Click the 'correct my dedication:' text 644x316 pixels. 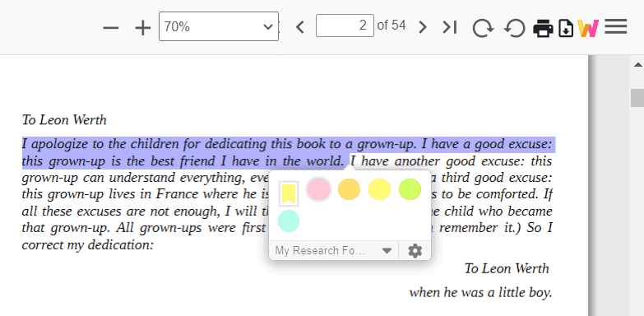coord(87,245)
